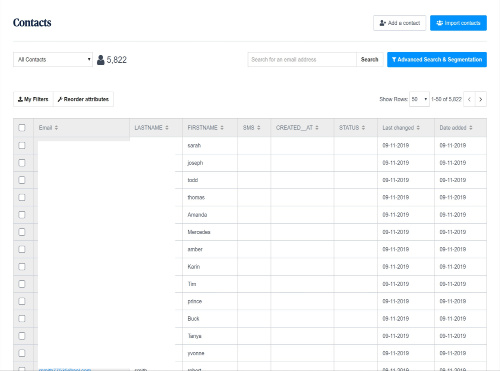
Task: Focus the email address search field
Action: (302, 60)
